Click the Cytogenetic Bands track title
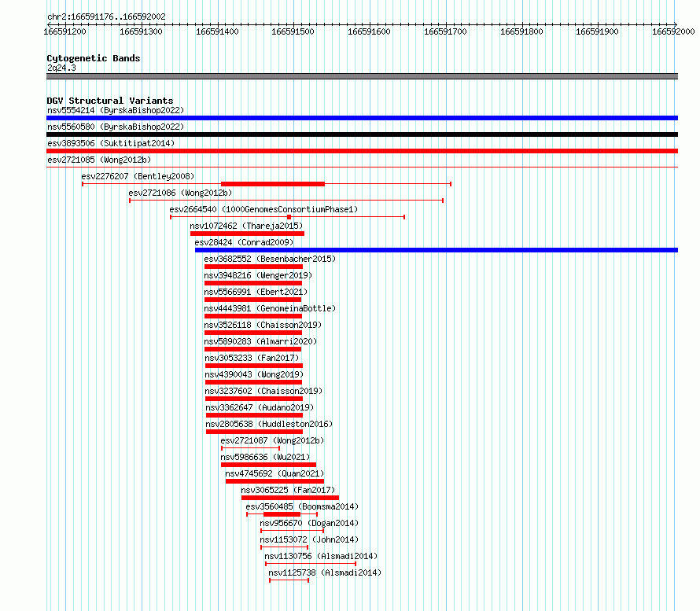Image resolution: width=700 pixels, height=611 pixels. pos(94,58)
